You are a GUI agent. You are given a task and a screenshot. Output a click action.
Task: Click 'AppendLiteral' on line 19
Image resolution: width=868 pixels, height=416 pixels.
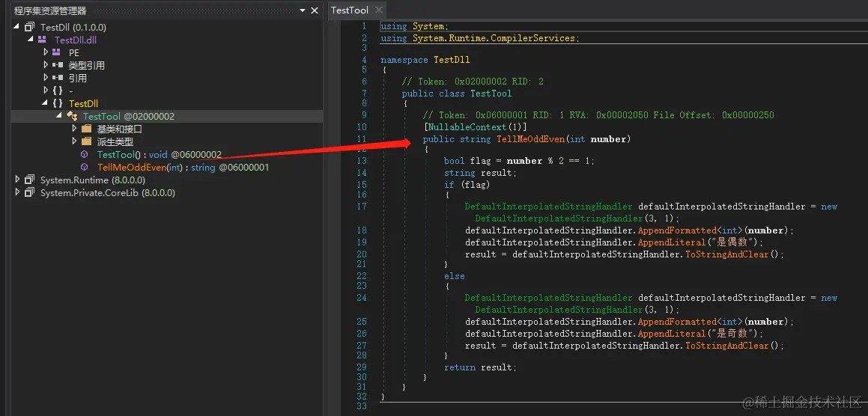(x=672, y=242)
